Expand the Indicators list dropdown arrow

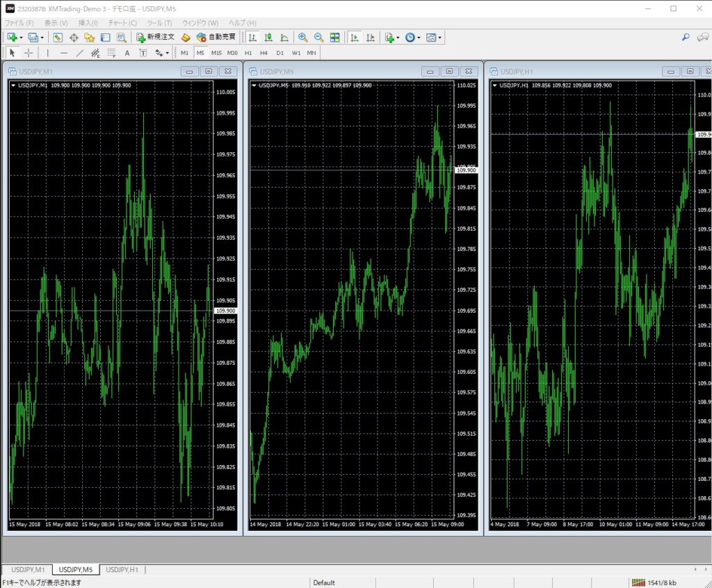click(398, 38)
